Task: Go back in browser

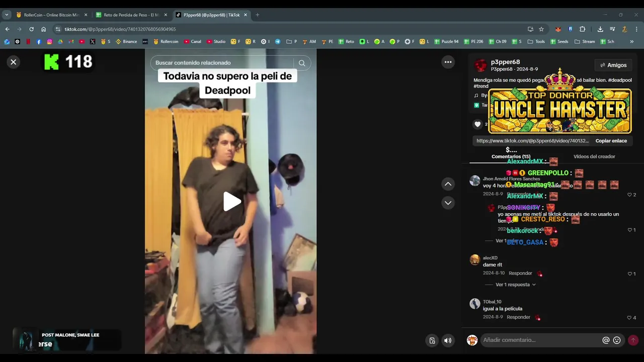Action: (7, 29)
